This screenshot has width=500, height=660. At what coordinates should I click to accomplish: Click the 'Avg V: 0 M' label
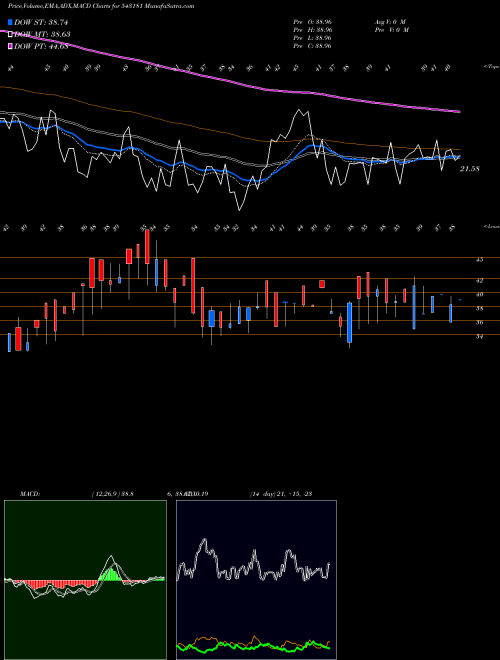tap(389, 21)
